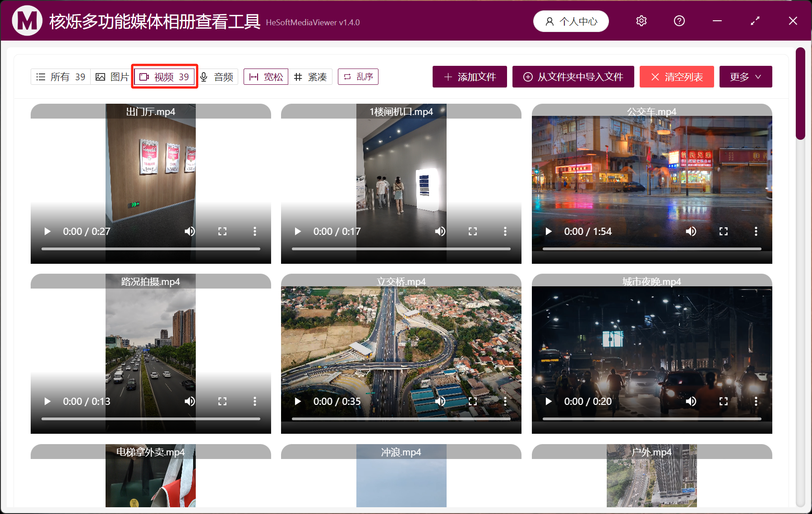This screenshot has width=812, height=514.
Task: Toggle 宽松 loose layout mode
Action: [266, 77]
